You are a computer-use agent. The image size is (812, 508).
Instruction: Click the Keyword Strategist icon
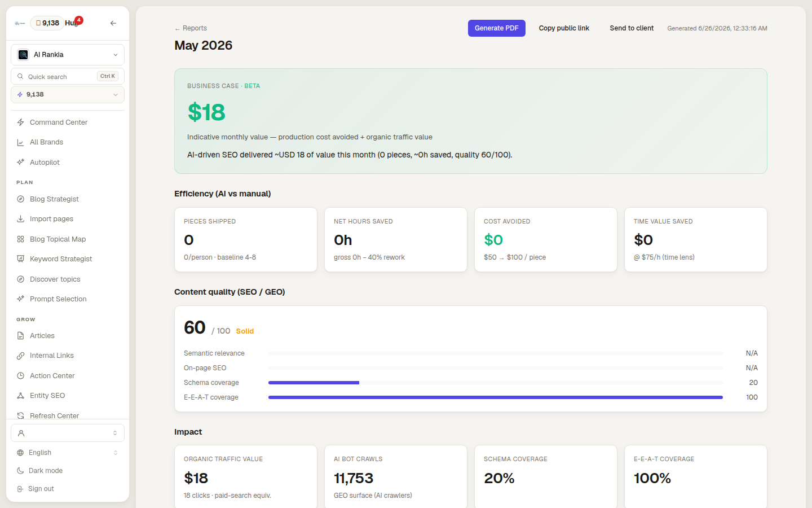tap(20, 259)
